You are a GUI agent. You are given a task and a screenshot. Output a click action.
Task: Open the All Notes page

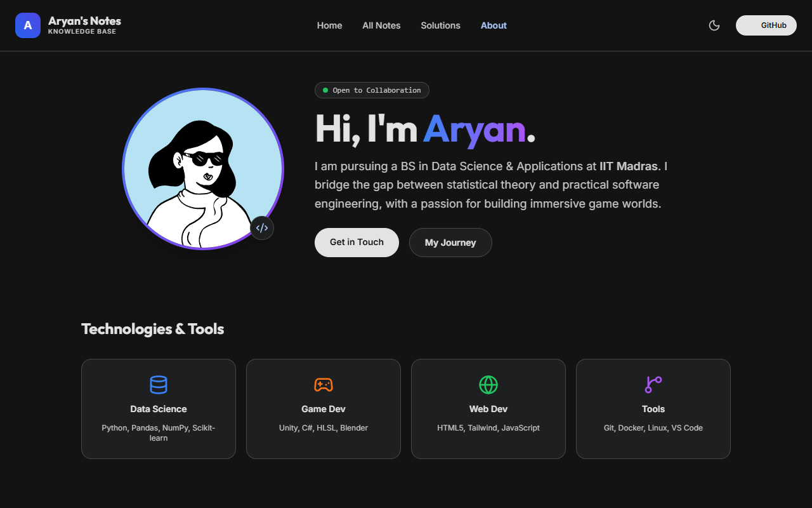381,25
